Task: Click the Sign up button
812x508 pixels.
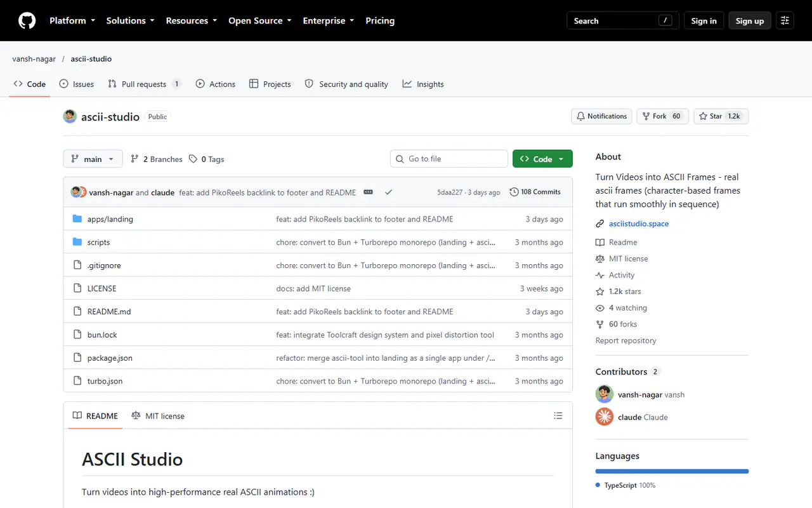Action: (750, 21)
